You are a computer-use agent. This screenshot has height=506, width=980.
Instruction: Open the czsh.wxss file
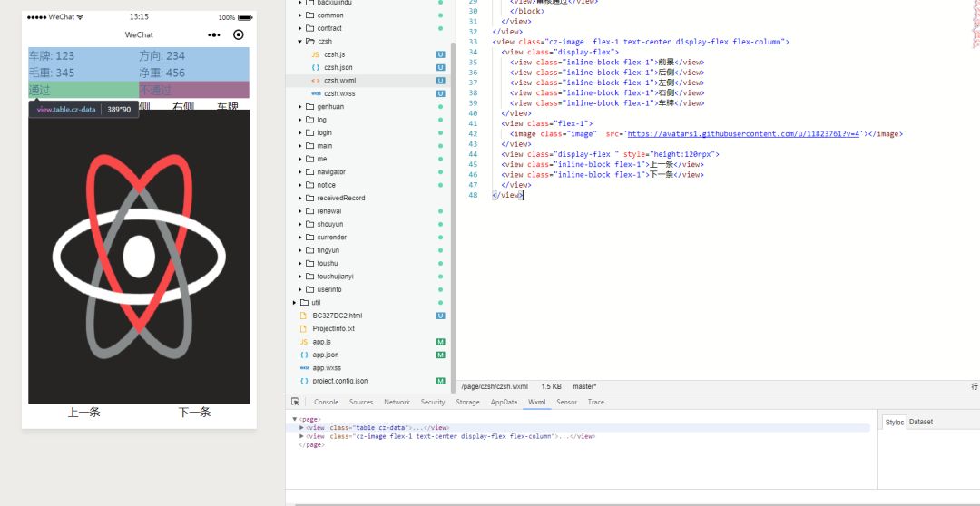tap(338, 93)
